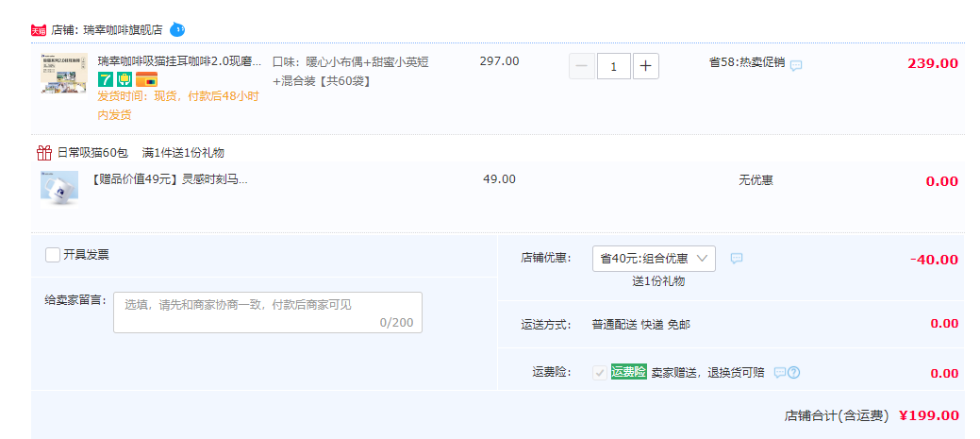The width and height of the screenshot is (980, 439).
Task: Click the 店铺合计(含运费) label
Action: click(837, 415)
